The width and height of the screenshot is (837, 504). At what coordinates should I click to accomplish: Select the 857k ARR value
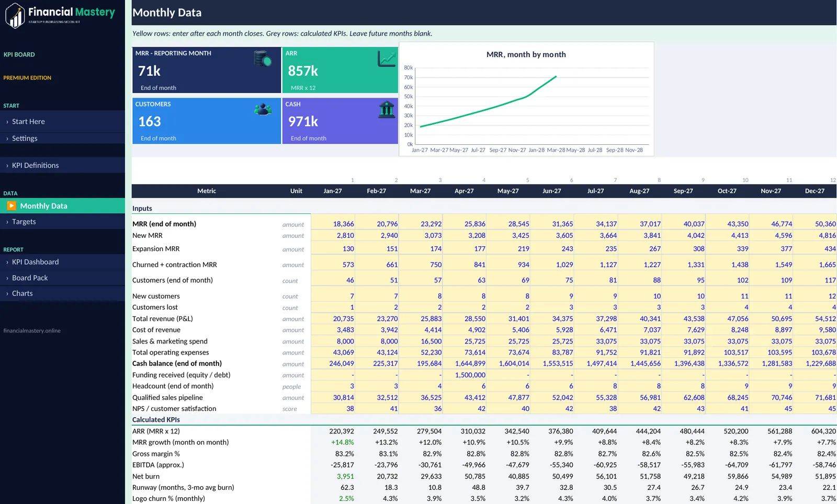coord(303,71)
